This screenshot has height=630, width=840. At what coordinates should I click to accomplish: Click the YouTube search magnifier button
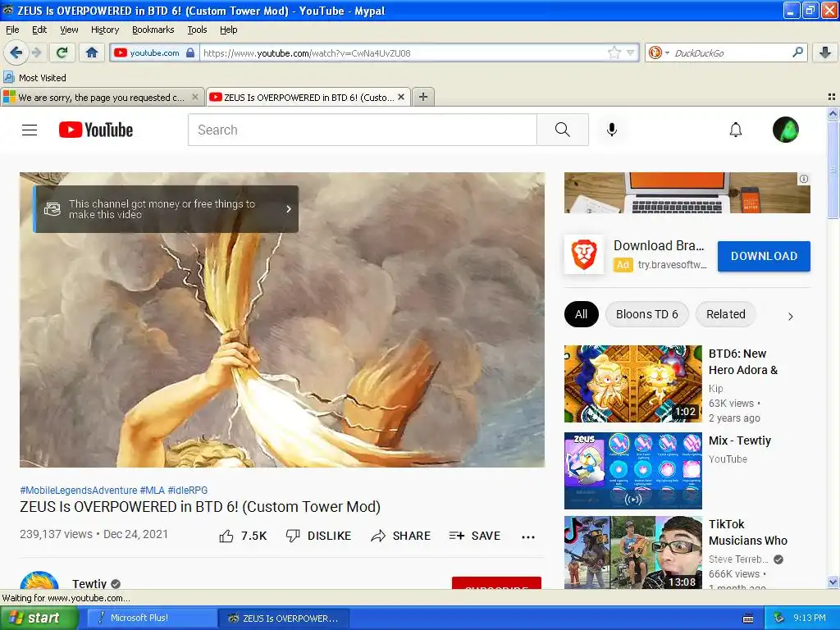tap(563, 130)
